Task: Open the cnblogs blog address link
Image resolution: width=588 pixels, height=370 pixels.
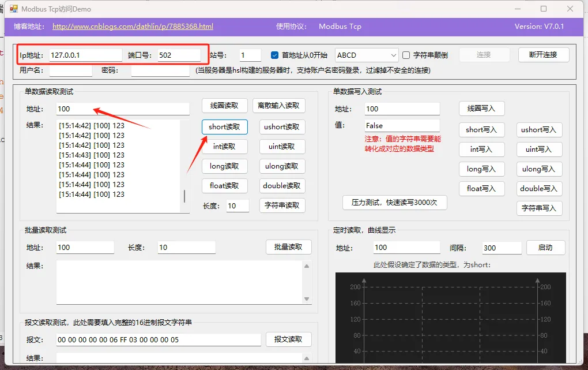Action: 133,27
